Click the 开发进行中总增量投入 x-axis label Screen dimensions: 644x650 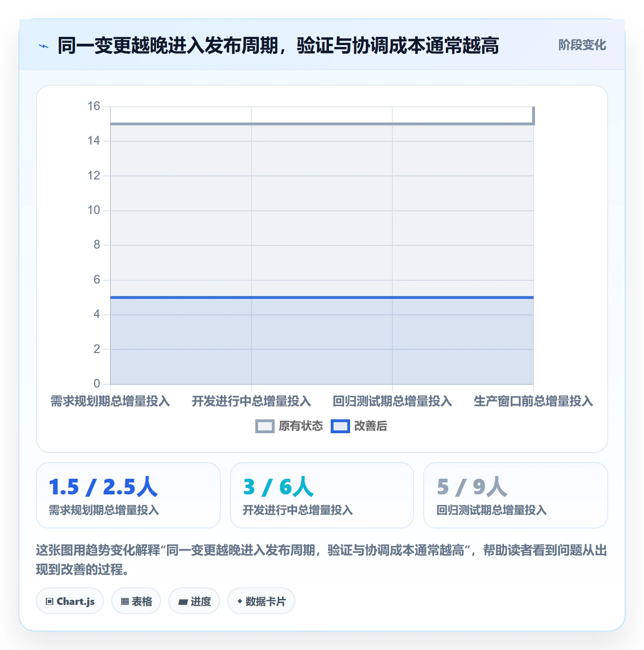[252, 401]
